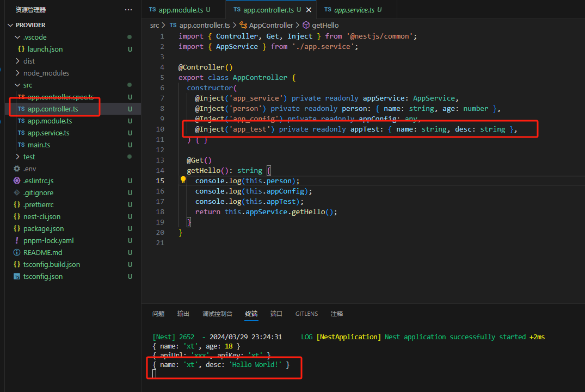Open the 端口 (Ports) panel tab
This screenshot has width=585, height=392.
pos(276,314)
